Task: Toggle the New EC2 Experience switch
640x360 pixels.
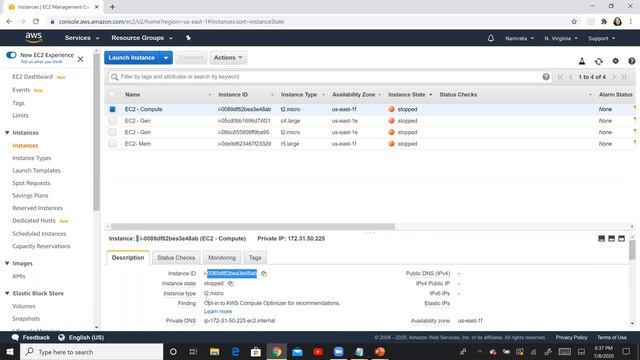Action: (x=11, y=55)
